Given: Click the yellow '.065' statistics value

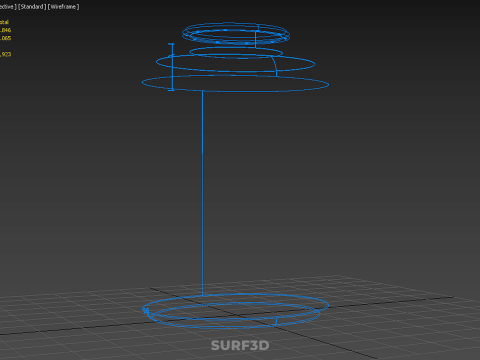Looking at the screenshot, I should click(x=5, y=38).
